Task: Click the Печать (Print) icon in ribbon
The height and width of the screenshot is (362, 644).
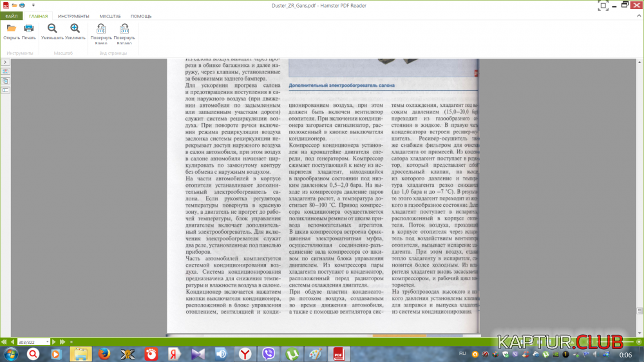Action: [28, 28]
